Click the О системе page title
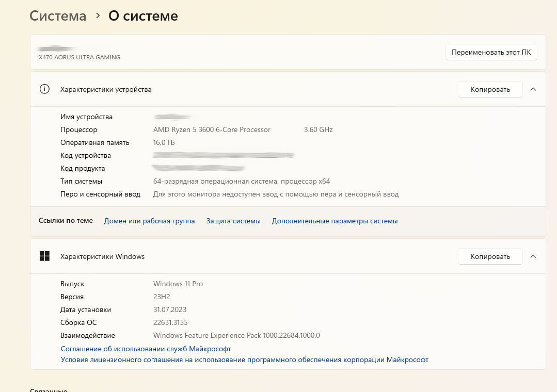Screen dimensions: 557x392 tap(143, 16)
